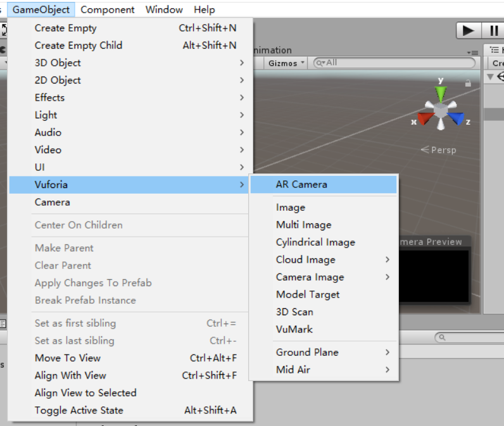Click the red X axis cone
This screenshot has height=426, width=504.
pos(425,118)
